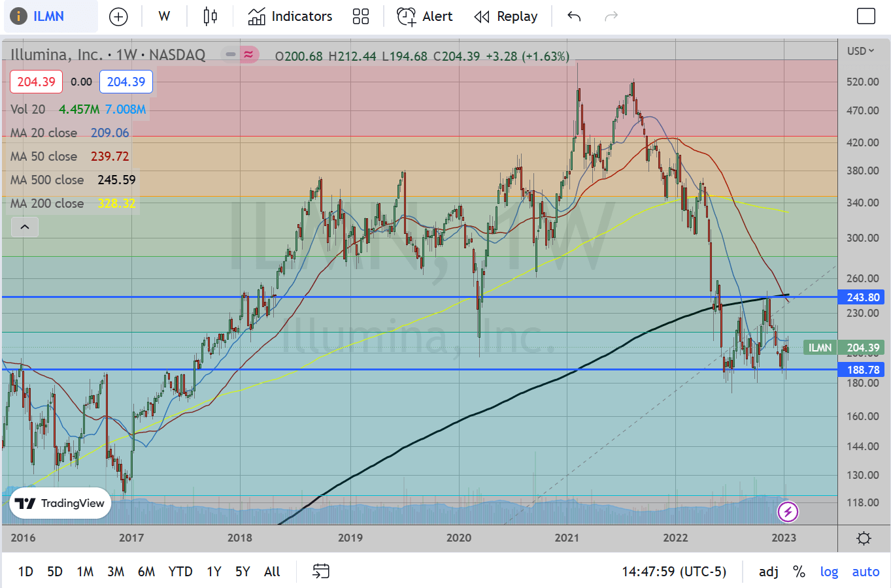891x588 pixels.
Task: Open the USD currency dropdown
Action: pos(860,51)
